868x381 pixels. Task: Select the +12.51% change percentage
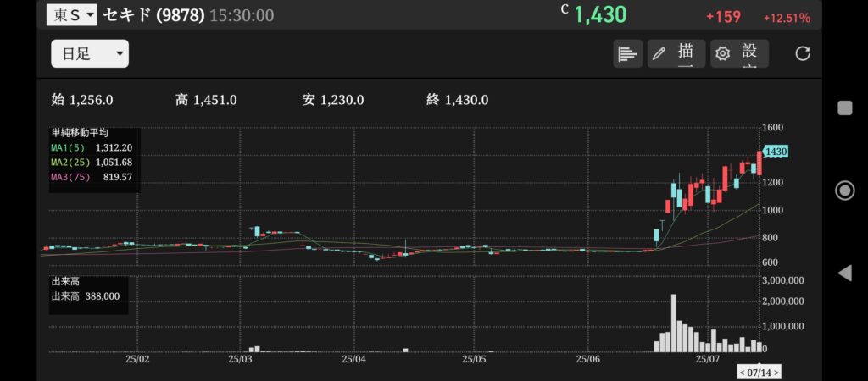tap(787, 18)
